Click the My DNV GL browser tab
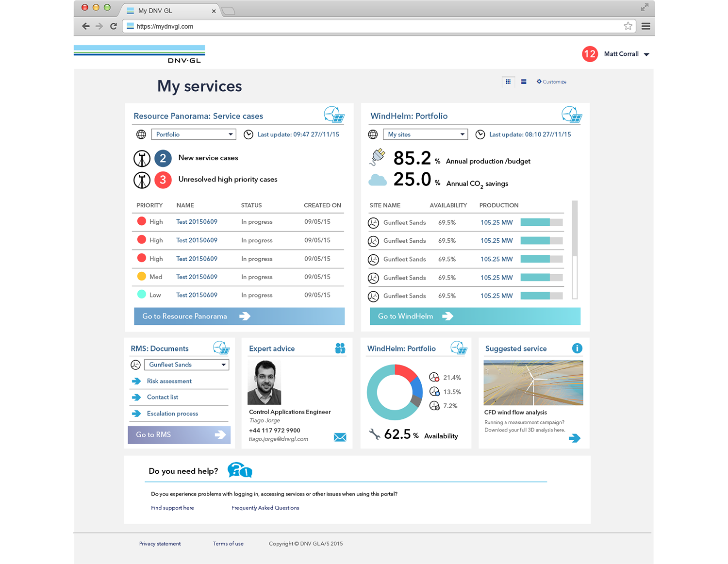The height and width of the screenshot is (564, 728). click(171, 11)
